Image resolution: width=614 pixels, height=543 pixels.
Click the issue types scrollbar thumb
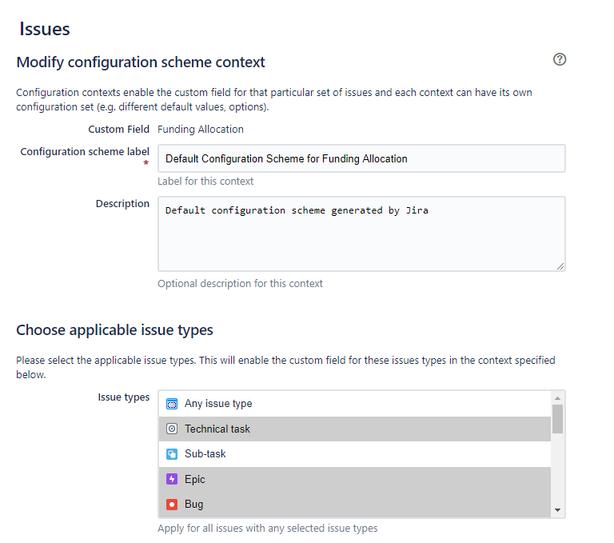558,419
